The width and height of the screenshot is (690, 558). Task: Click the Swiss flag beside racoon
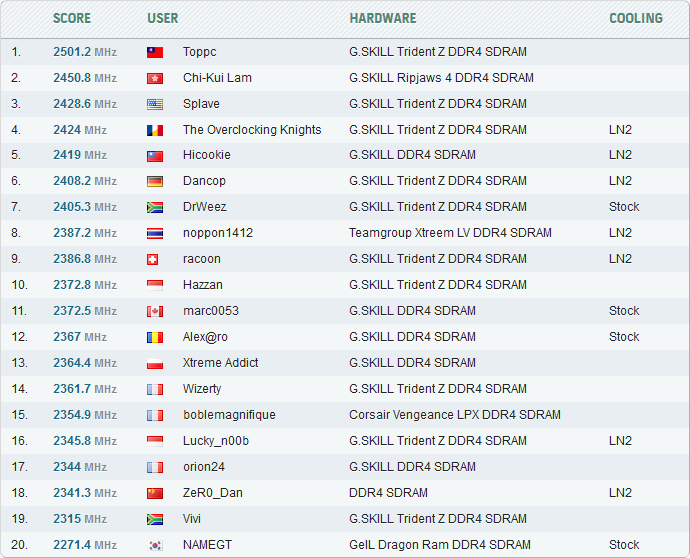coord(155,259)
